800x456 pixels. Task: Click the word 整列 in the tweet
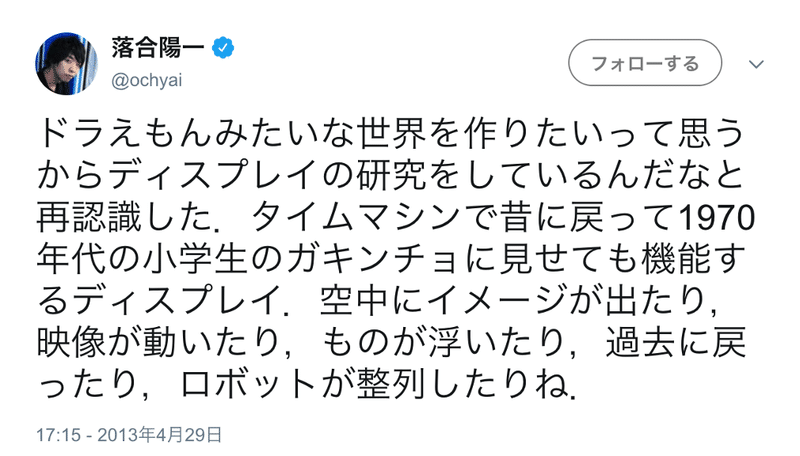[x=390, y=385]
